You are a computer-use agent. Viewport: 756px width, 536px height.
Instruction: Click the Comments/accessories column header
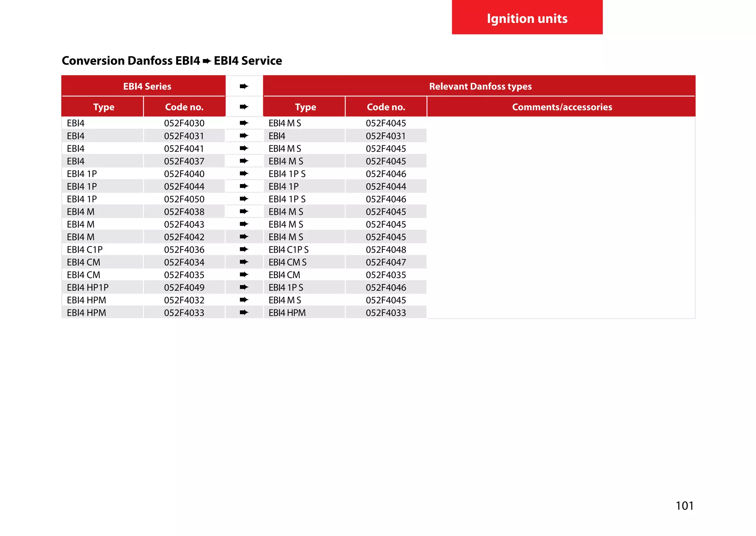pyautogui.click(x=561, y=107)
